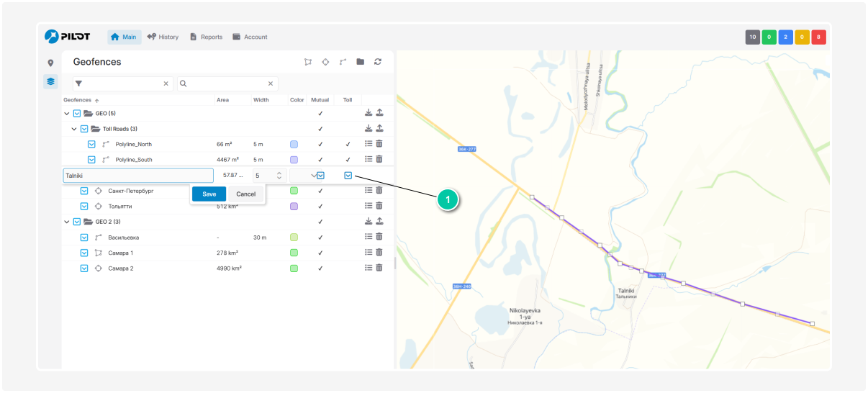Open the Reports tab
Screen dimensions: 868x393
point(206,37)
